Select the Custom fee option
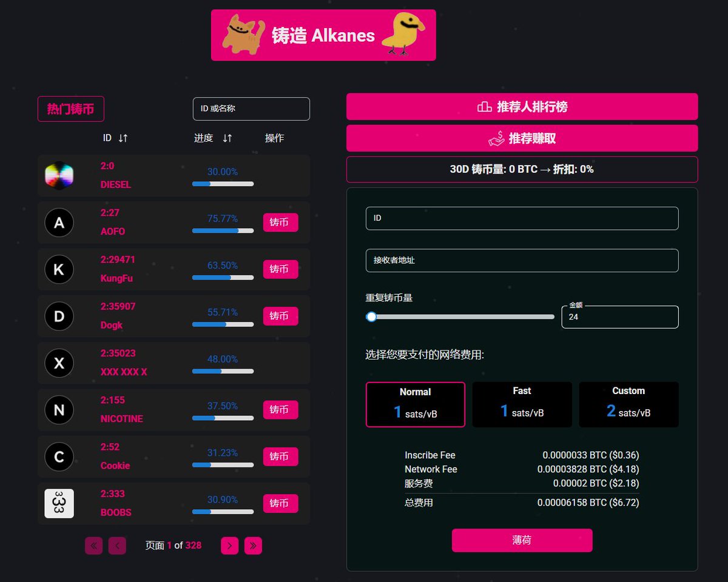 point(629,404)
